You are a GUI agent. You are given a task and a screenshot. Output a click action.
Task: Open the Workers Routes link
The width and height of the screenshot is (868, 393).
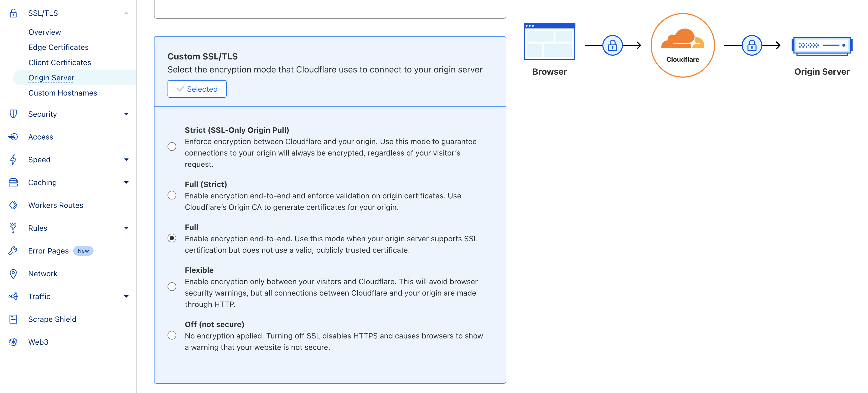pyautogui.click(x=56, y=205)
